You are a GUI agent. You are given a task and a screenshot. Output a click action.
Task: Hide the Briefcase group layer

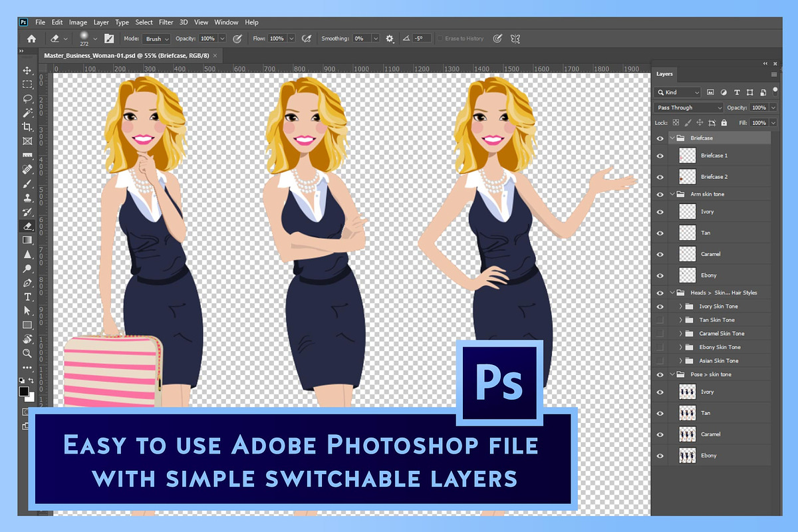pyautogui.click(x=660, y=138)
